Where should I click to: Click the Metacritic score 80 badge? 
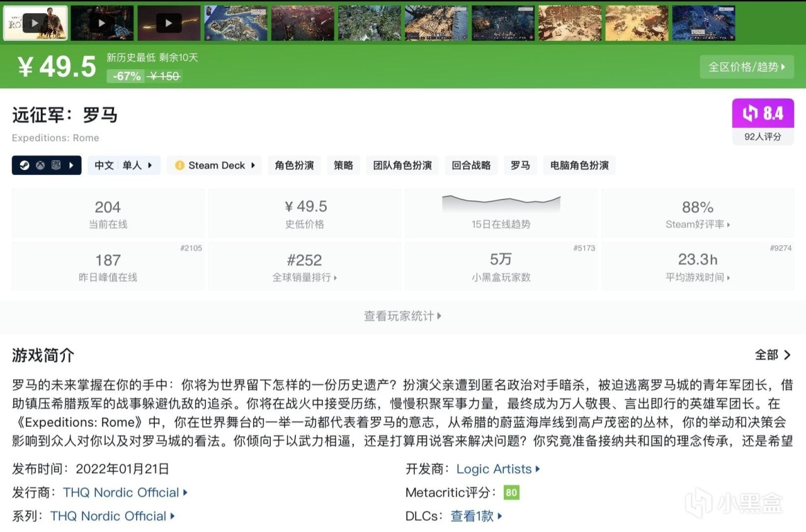click(512, 492)
